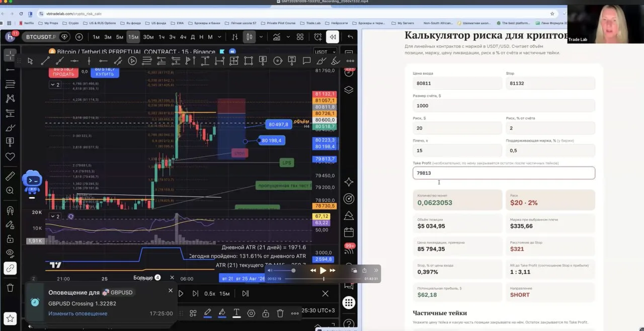The width and height of the screenshot is (644, 331).
Task: Open the heart favorites icon in left sidebar
Action: (10, 157)
